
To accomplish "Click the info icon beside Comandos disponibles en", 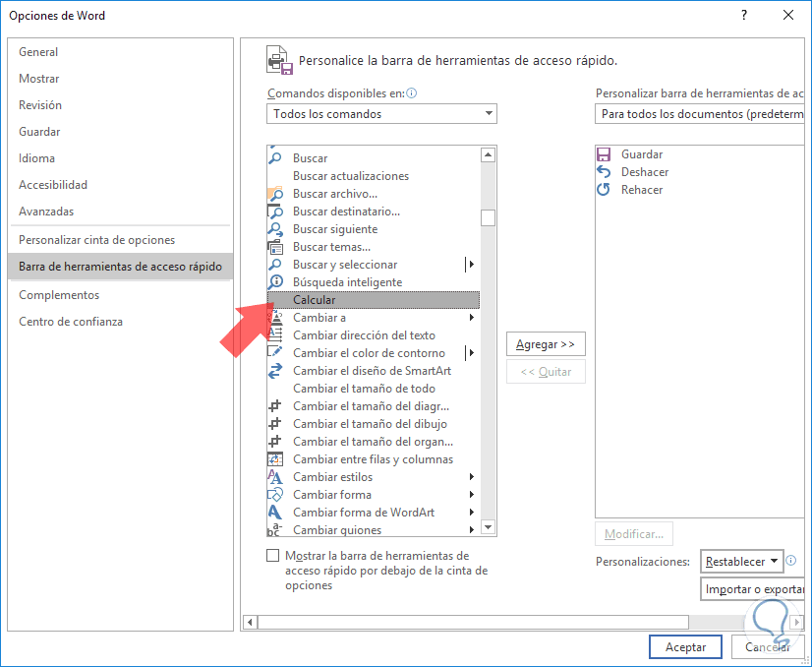I will [x=412, y=93].
